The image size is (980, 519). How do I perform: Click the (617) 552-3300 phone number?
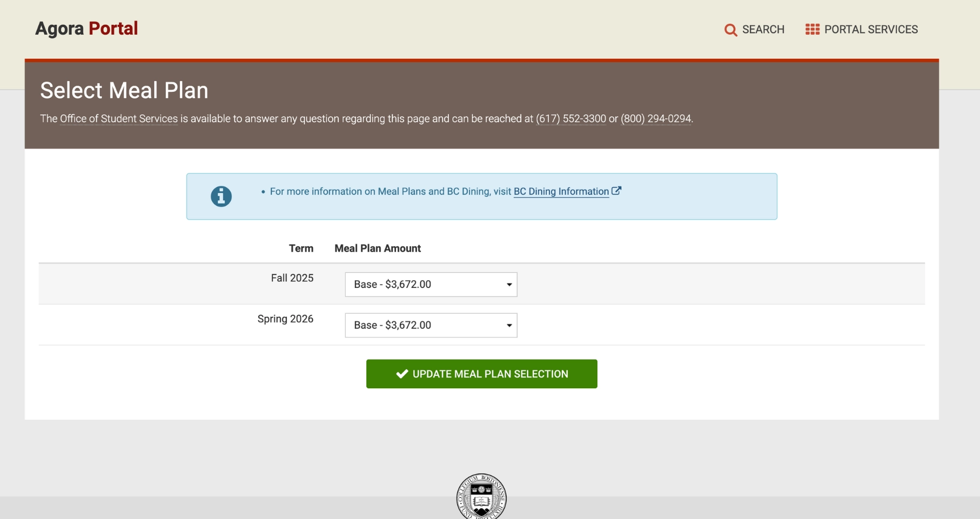(570, 119)
